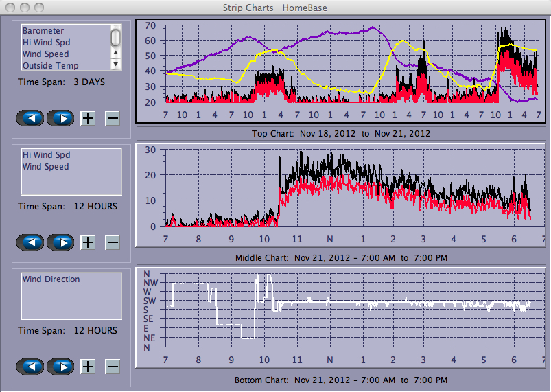Hit the minus button for the bottom chart
Viewport: 551px width, 392px height.
pos(113,366)
